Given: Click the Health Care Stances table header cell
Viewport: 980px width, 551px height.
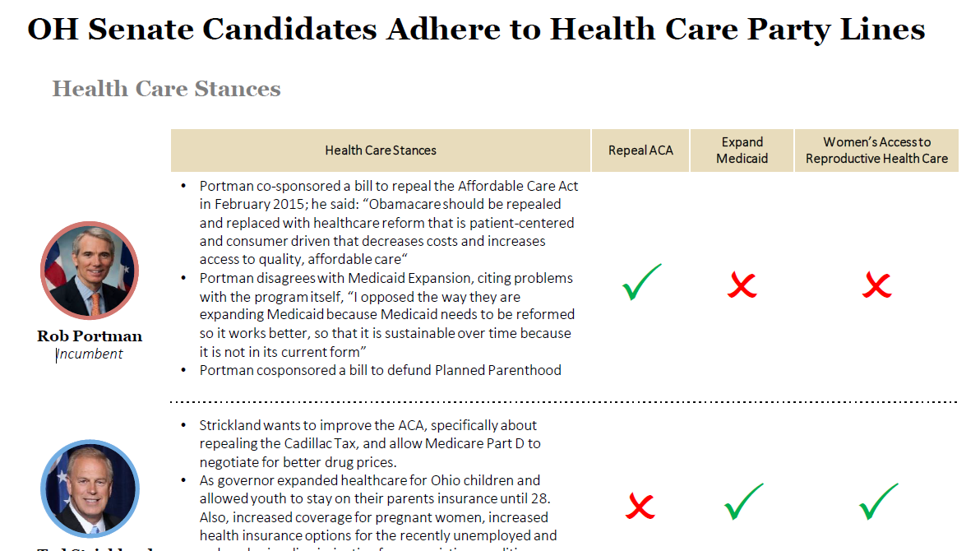Looking at the screenshot, I should (381, 150).
